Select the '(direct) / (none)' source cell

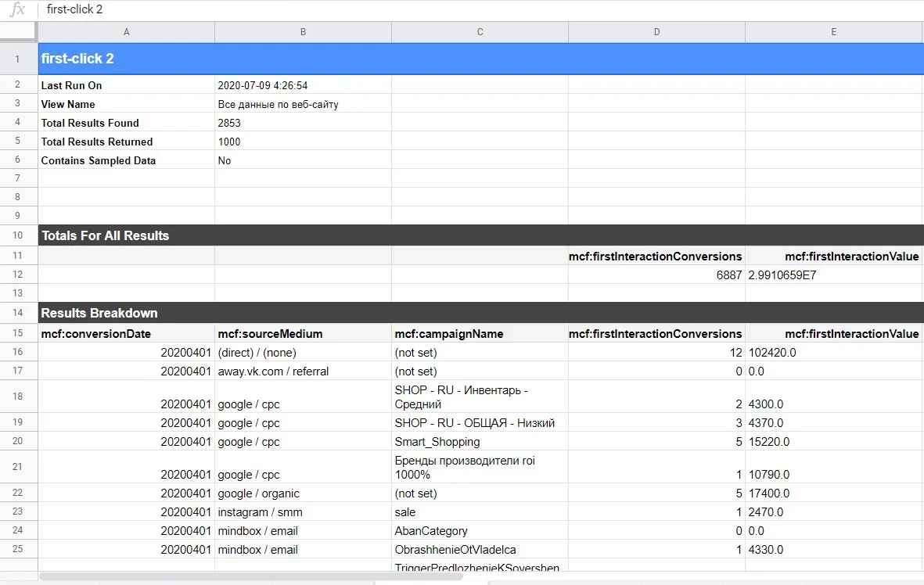click(303, 352)
